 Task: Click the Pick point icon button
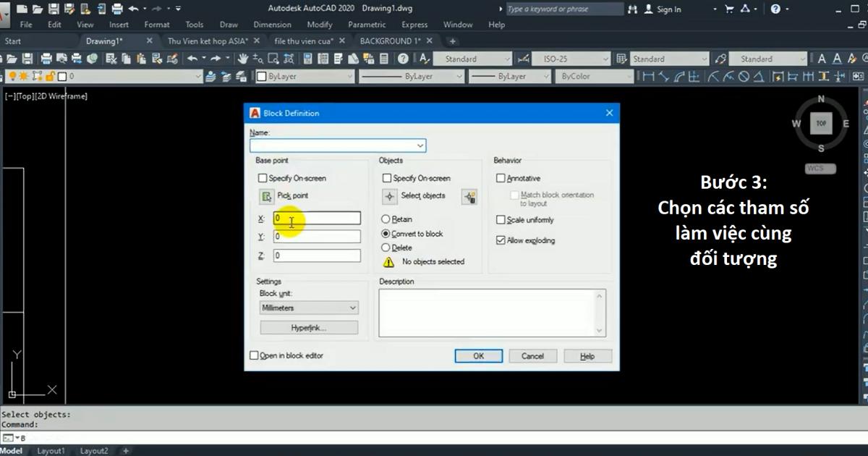coord(266,196)
